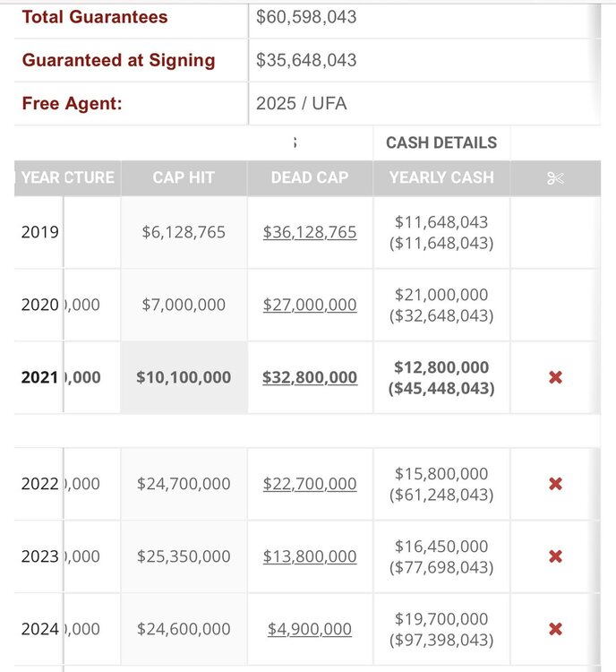Click the Guaranteed at Signing label
Image resolution: width=616 pixels, height=672 pixels.
[x=119, y=60]
